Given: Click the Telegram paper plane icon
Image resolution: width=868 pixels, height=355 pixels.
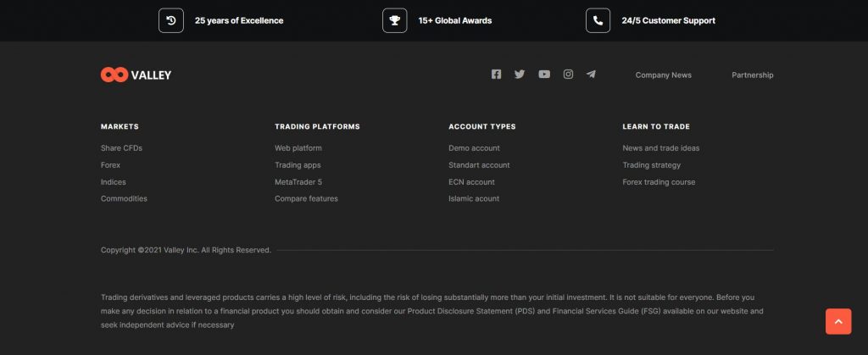Looking at the screenshot, I should (x=591, y=75).
